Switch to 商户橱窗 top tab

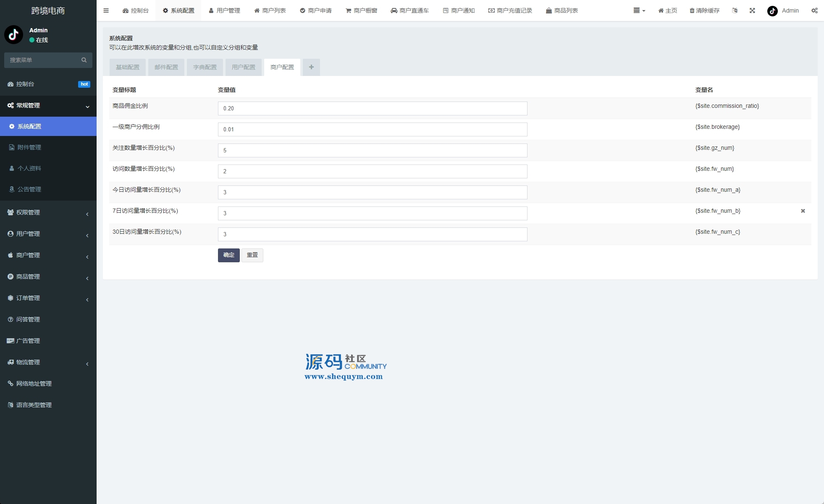pos(362,10)
